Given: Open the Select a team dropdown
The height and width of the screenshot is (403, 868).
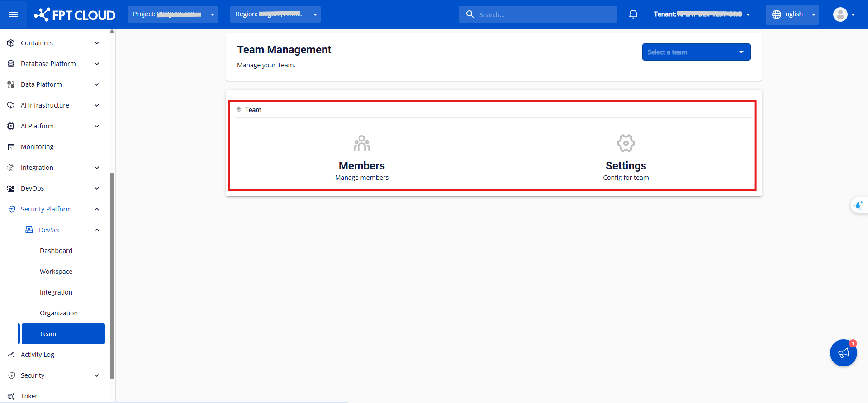Looking at the screenshot, I should coord(696,52).
